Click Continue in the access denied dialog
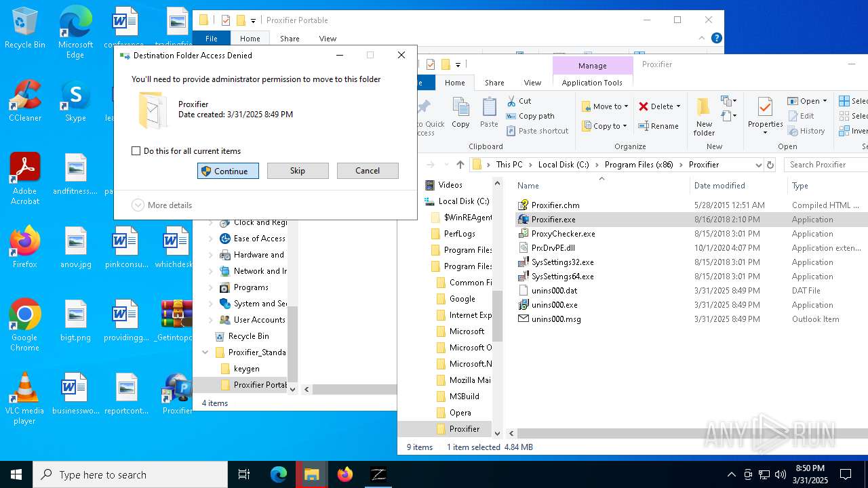This screenshot has height=488, width=868. 228,171
